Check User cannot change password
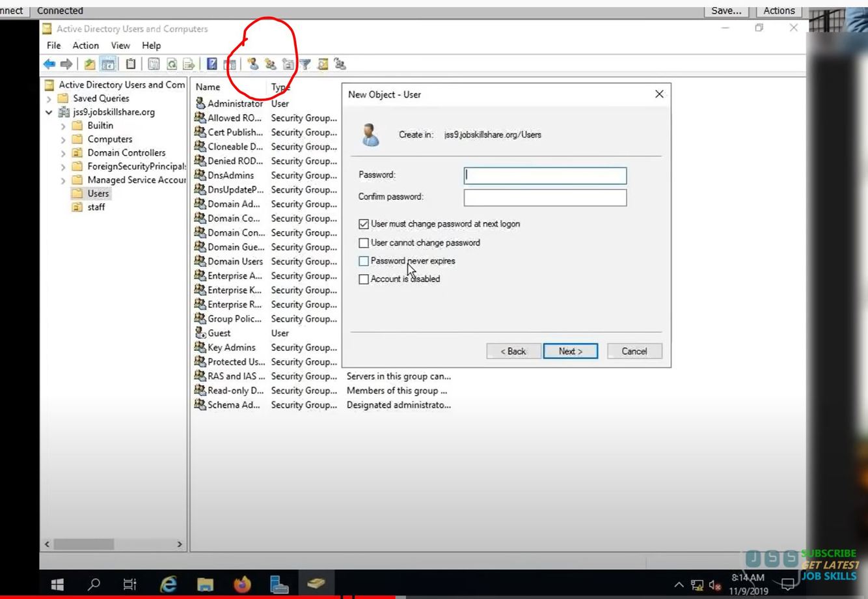The width and height of the screenshot is (868, 599). point(364,243)
